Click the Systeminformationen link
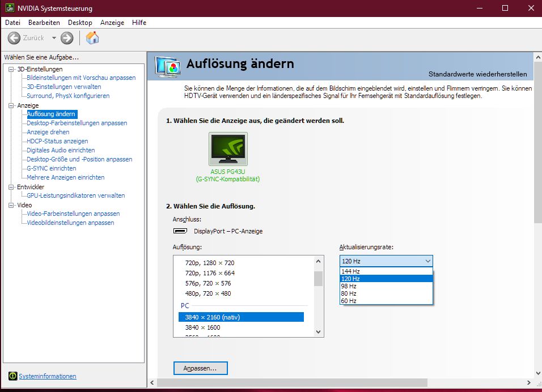This screenshot has height=392, width=542. coord(48,376)
